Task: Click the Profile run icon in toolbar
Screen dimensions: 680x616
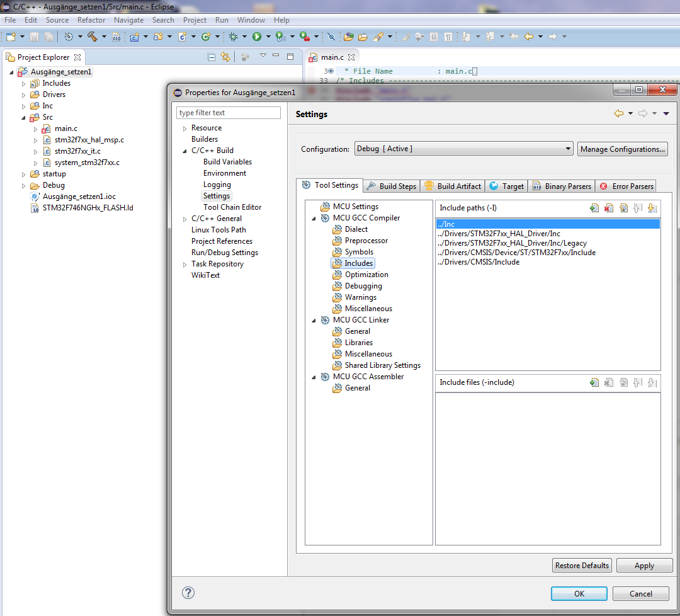Action: pyautogui.click(x=280, y=37)
